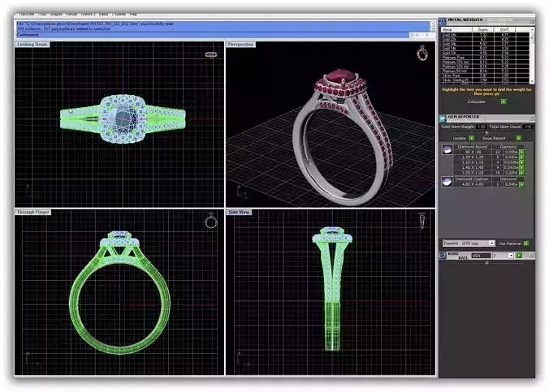Click green arrow on the 1.10 X 1.10 row
The image size is (549, 392).
click(x=521, y=162)
